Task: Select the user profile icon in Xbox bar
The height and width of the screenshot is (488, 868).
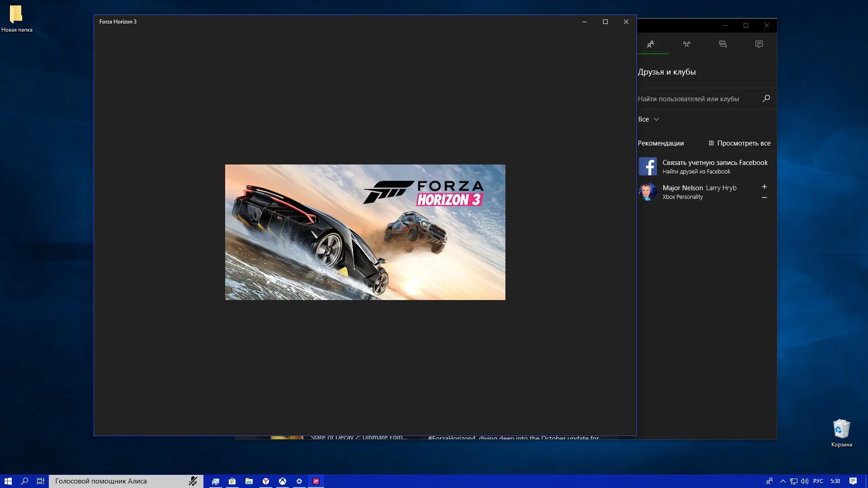Action: [x=651, y=43]
